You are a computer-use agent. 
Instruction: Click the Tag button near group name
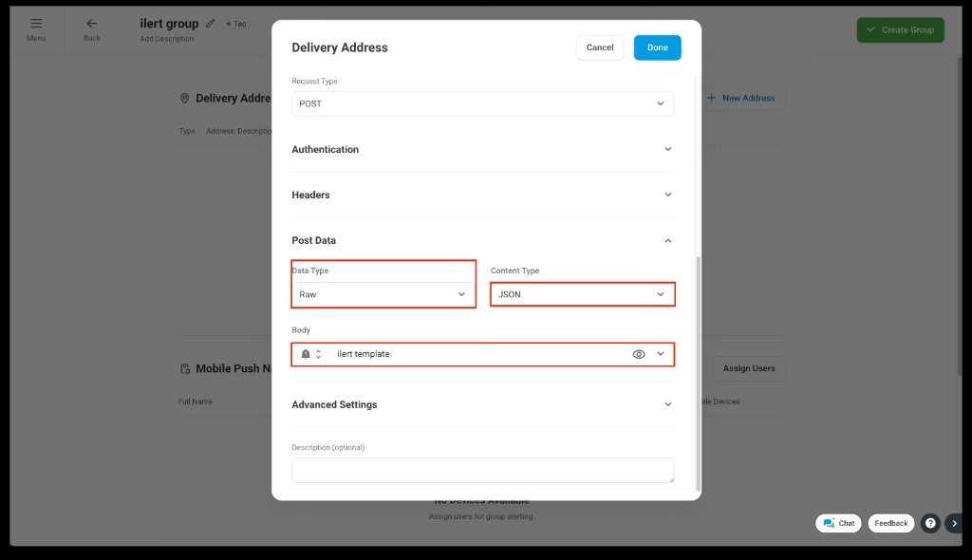235,24
